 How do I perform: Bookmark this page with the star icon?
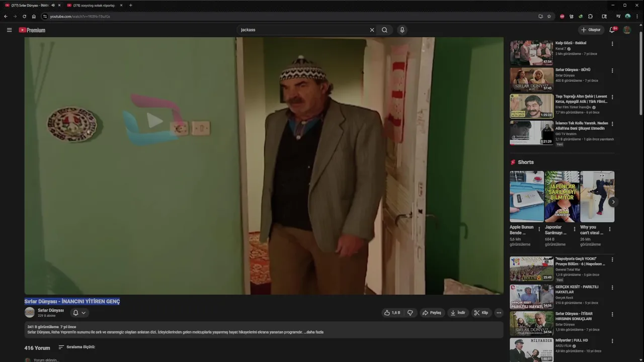pos(549,16)
